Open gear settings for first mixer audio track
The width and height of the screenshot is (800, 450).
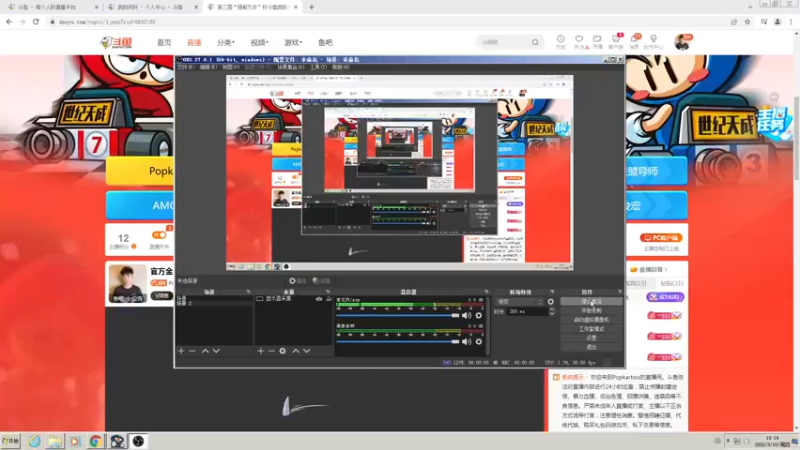479,316
